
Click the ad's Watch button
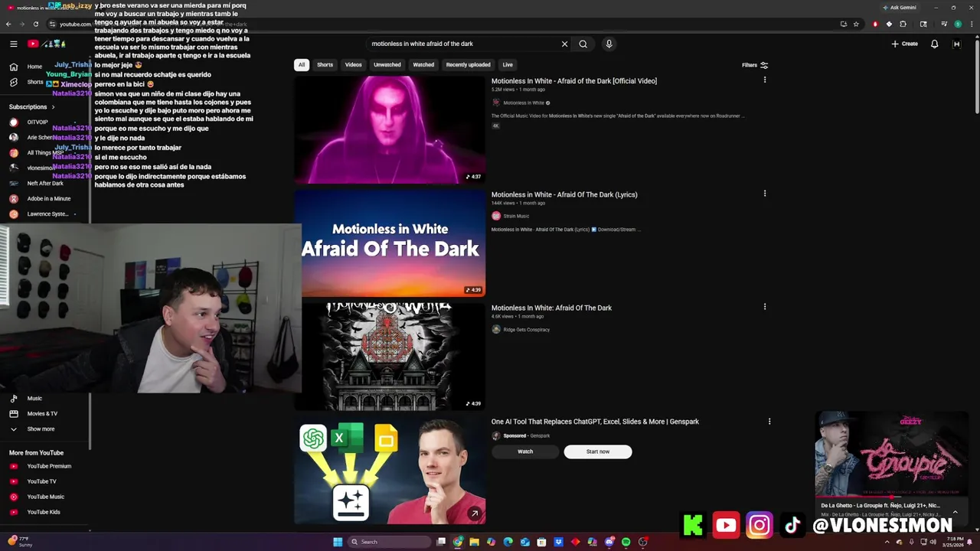tap(525, 452)
